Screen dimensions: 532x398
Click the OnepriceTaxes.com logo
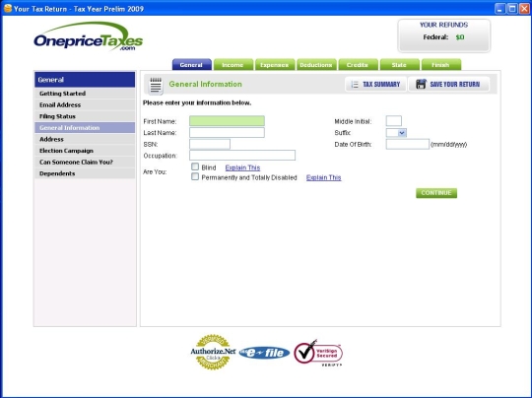pyautogui.click(x=89, y=36)
